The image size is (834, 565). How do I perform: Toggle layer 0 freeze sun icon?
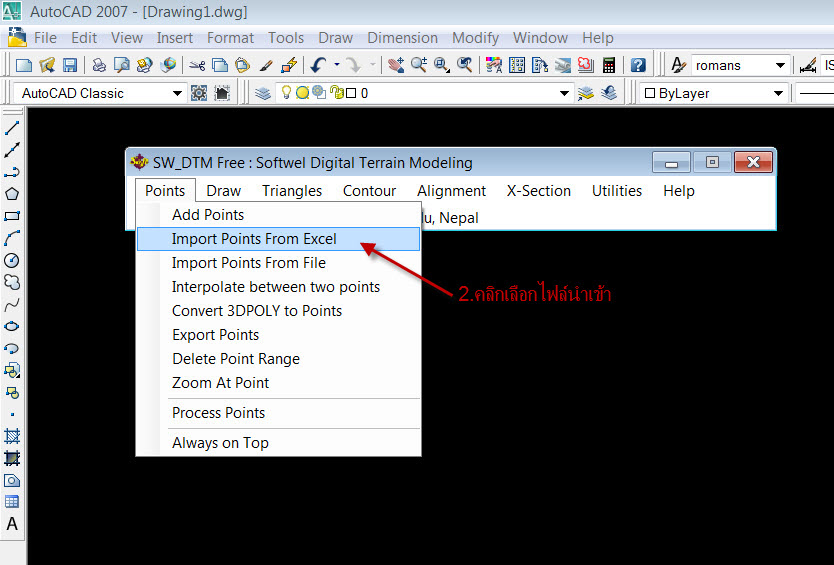coord(303,93)
